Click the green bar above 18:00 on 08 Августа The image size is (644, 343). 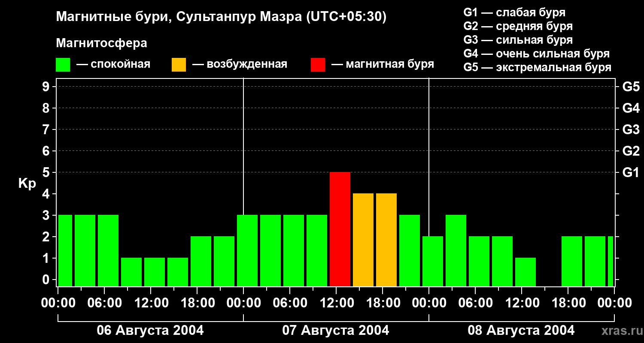pos(572,261)
